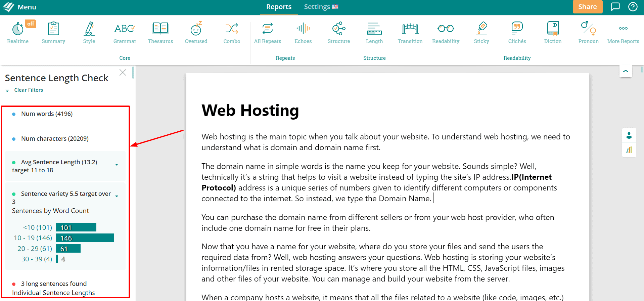Screen dimensions: 644x301
Task: Collapse the reports toolbar with chevron
Action: [626, 71]
